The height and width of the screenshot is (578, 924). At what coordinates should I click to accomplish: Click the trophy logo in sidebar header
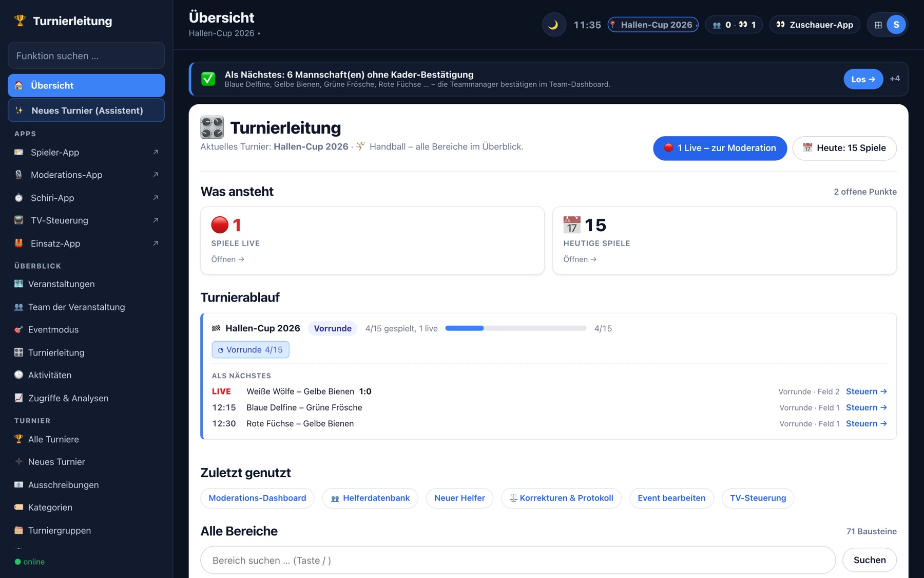(20, 21)
